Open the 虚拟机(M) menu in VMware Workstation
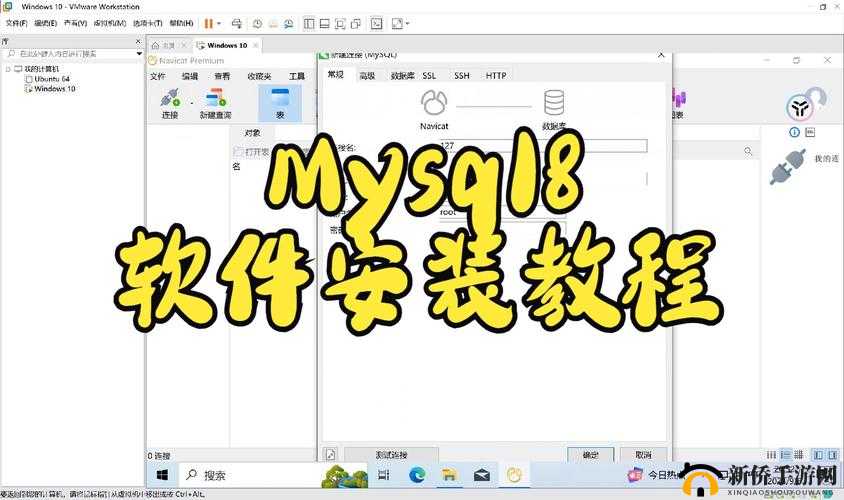844x500 pixels. click(x=110, y=23)
